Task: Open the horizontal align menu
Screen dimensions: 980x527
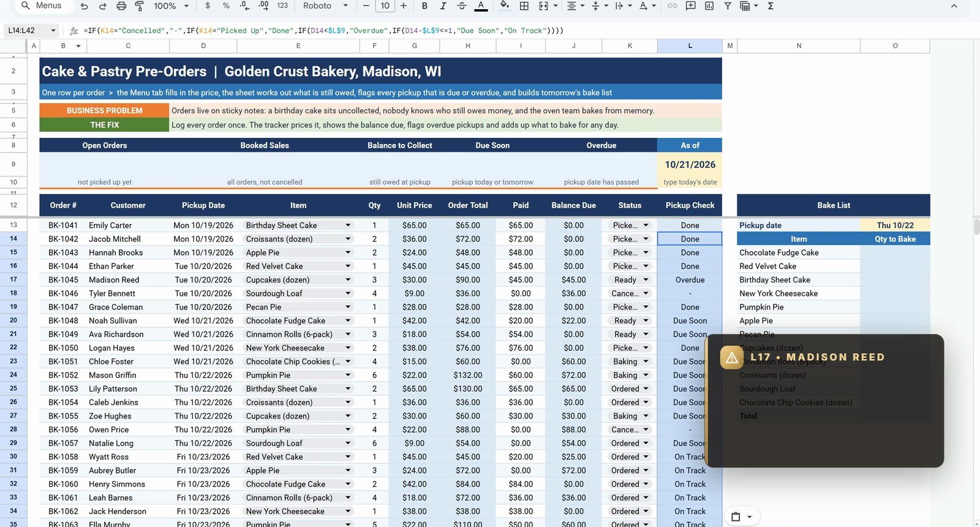Action: 575,6
